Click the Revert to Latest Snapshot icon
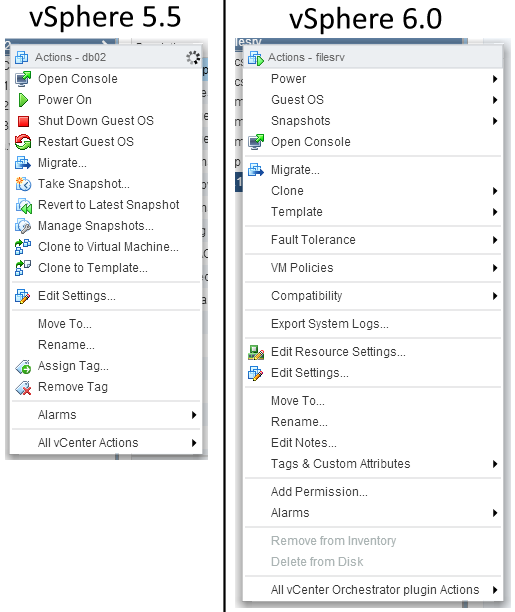 pyautogui.click(x=23, y=205)
